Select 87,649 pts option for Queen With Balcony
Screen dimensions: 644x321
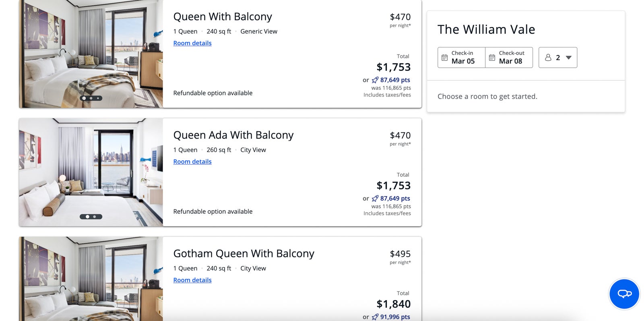[395, 80]
